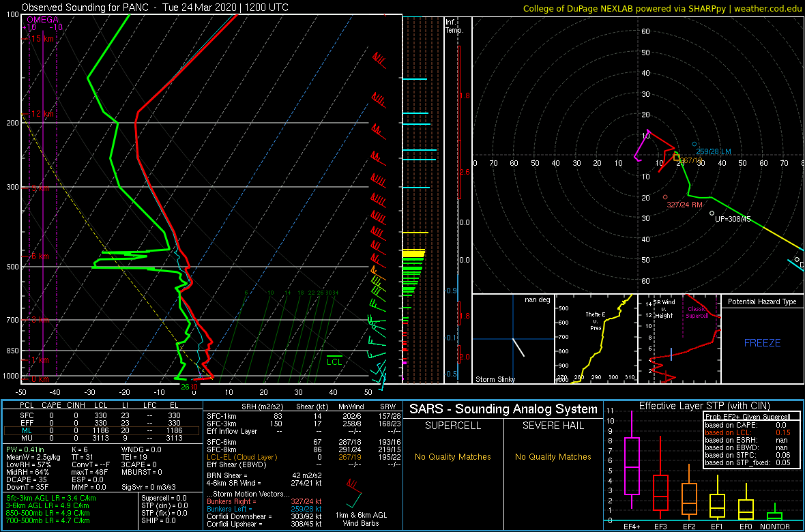Click the '308/45 kt' Corfidi Upshear value

point(306,524)
